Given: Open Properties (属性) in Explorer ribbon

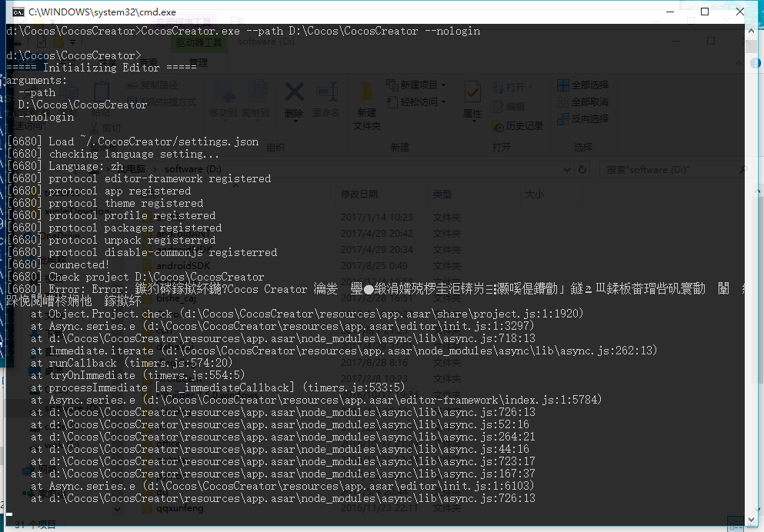Looking at the screenshot, I should pyautogui.click(x=472, y=100).
